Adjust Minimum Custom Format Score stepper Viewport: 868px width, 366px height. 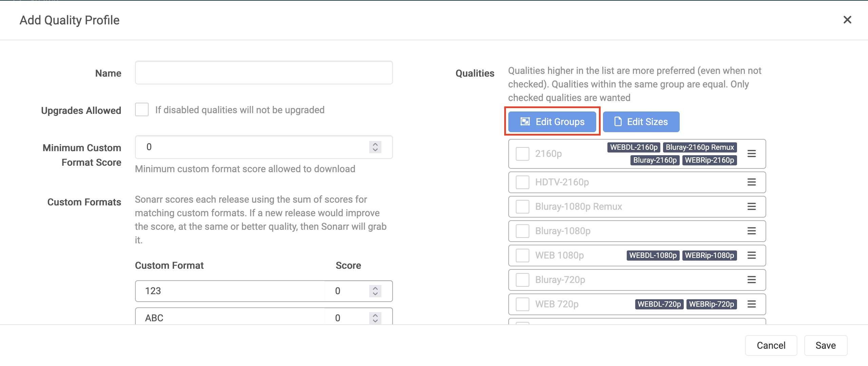pos(375,147)
